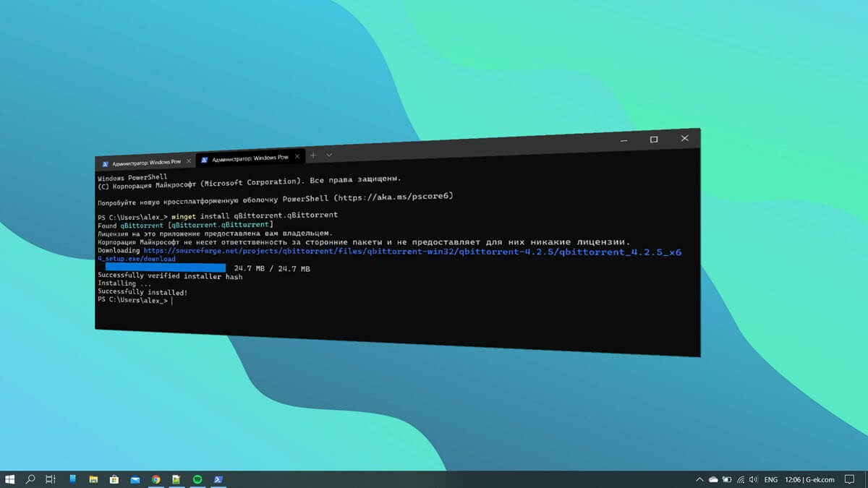Click the 'Windows PowerShell' header line
Screen dimensions: 868x488
pyautogui.click(x=132, y=178)
